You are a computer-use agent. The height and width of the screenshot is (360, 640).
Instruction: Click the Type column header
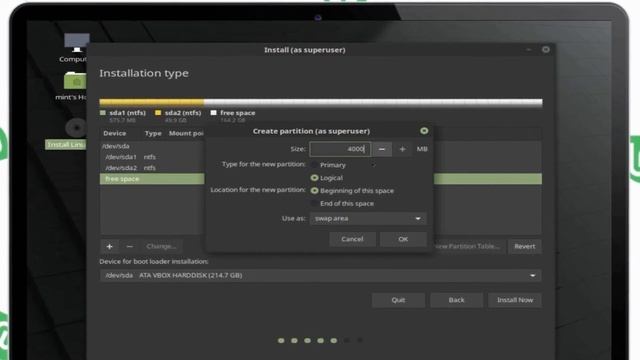coord(153,133)
